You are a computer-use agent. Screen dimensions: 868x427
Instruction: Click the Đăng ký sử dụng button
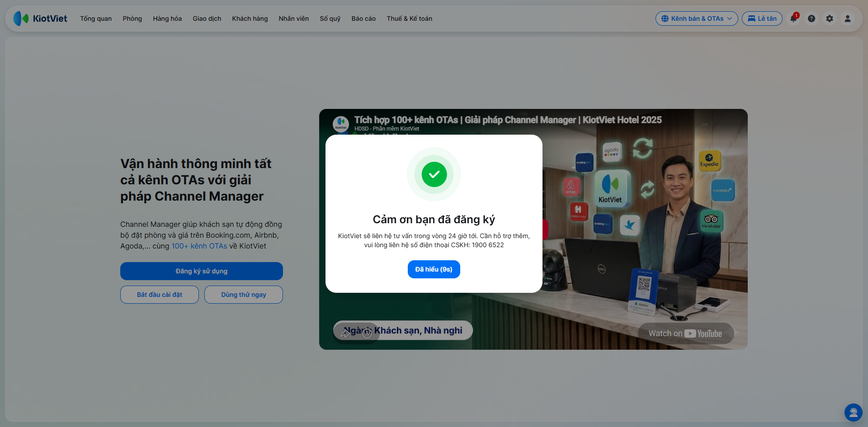(202, 271)
